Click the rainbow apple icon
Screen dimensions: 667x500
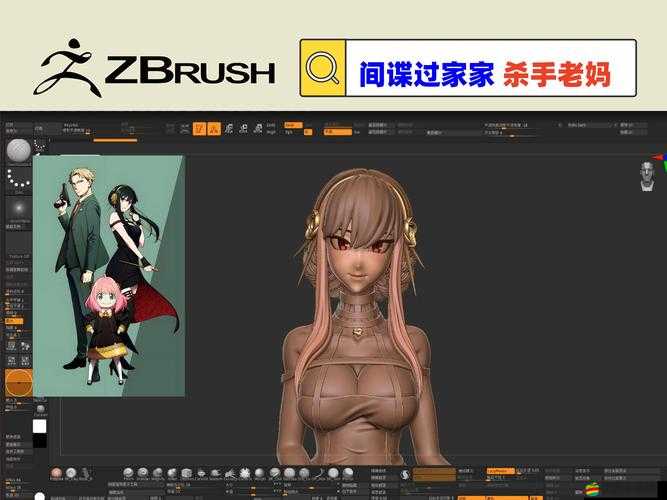click(592, 489)
